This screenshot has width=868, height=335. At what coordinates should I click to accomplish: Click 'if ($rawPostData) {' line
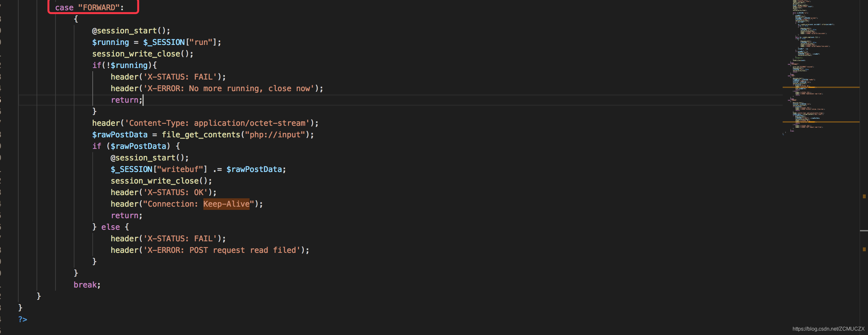pyautogui.click(x=136, y=146)
